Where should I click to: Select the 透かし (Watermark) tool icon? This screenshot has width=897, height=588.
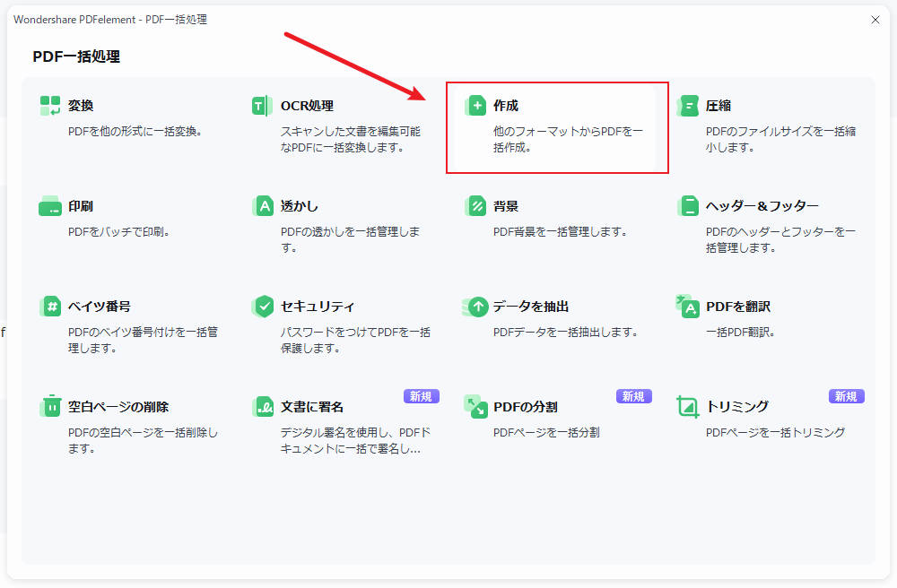(x=263, y=205)
